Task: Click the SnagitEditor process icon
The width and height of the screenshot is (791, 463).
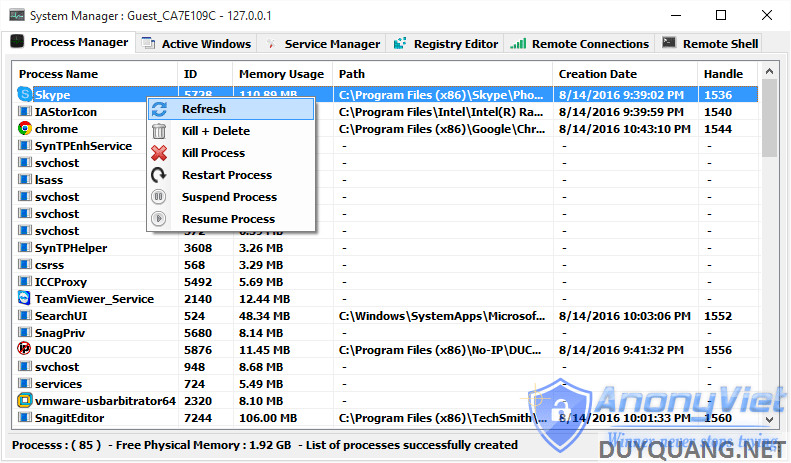Action: point(24,418)
